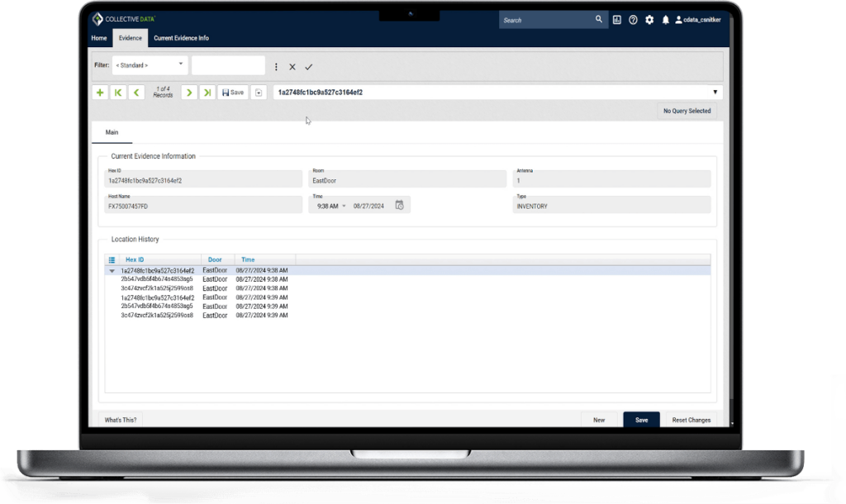Collapse the first Location History row
The height and width of the screenshot is (504, 846).
pyautogui.click(x=112, y=271)
